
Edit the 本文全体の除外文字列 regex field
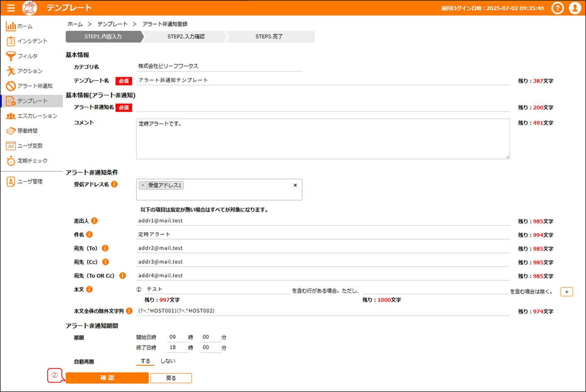coord(323,311)
